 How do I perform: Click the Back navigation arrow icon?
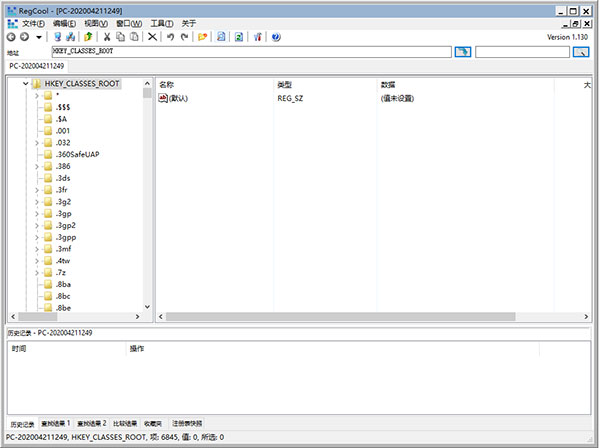tap(11, 37)
